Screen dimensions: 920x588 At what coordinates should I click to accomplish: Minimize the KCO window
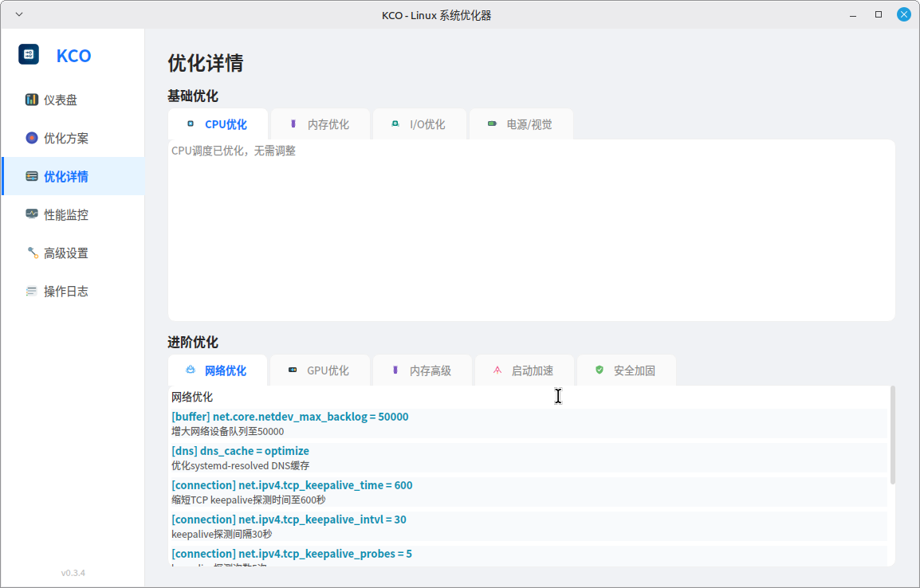(853, 14)
